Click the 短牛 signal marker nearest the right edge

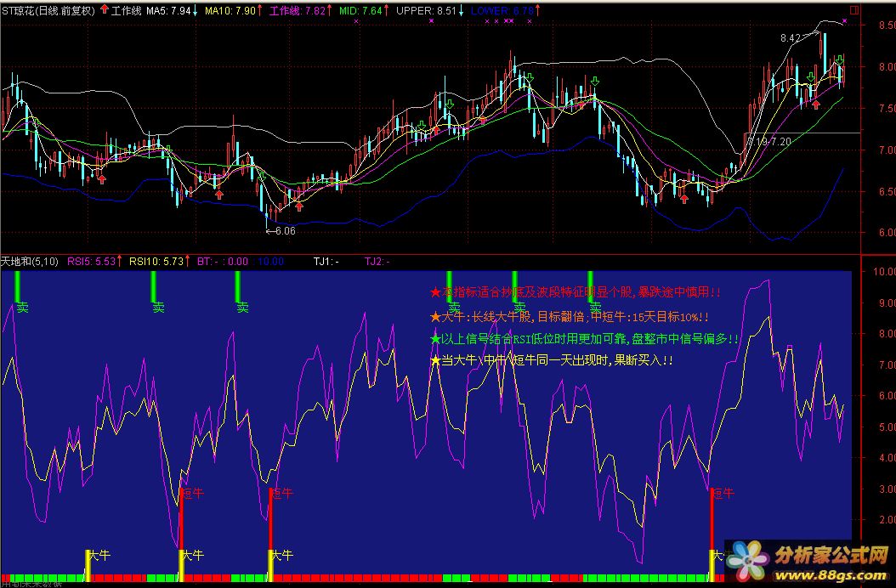[x=723, y=493]
